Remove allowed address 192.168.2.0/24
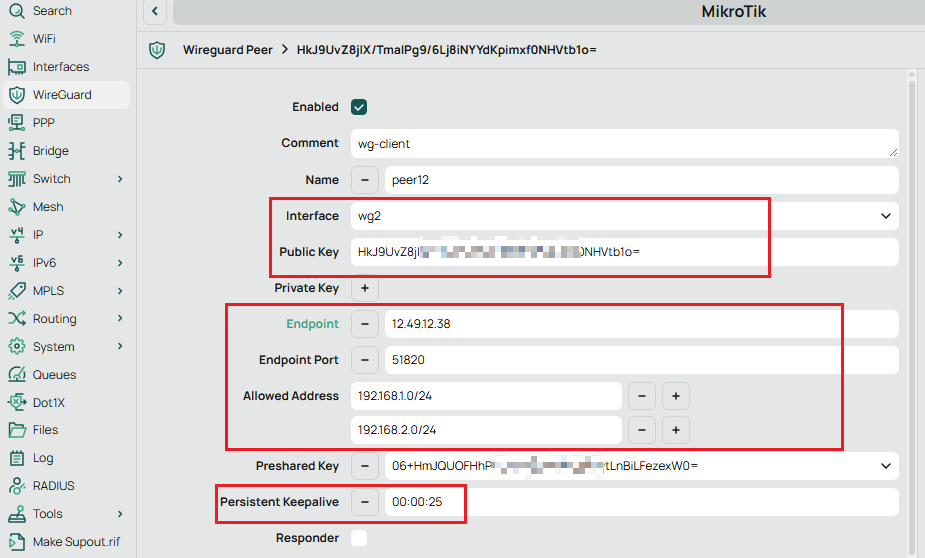The image size is (925, 558). (642, 430)
